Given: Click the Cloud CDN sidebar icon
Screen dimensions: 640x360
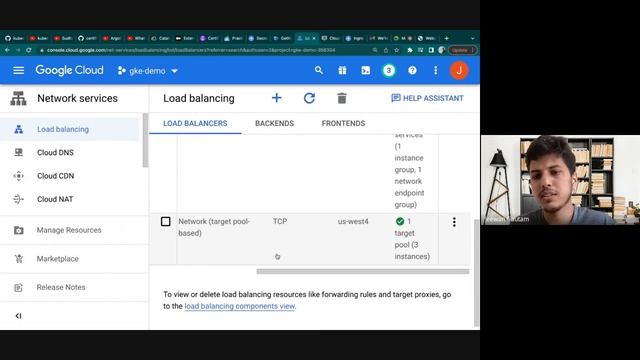Looking at the screenshot, I should coord(18,176).
